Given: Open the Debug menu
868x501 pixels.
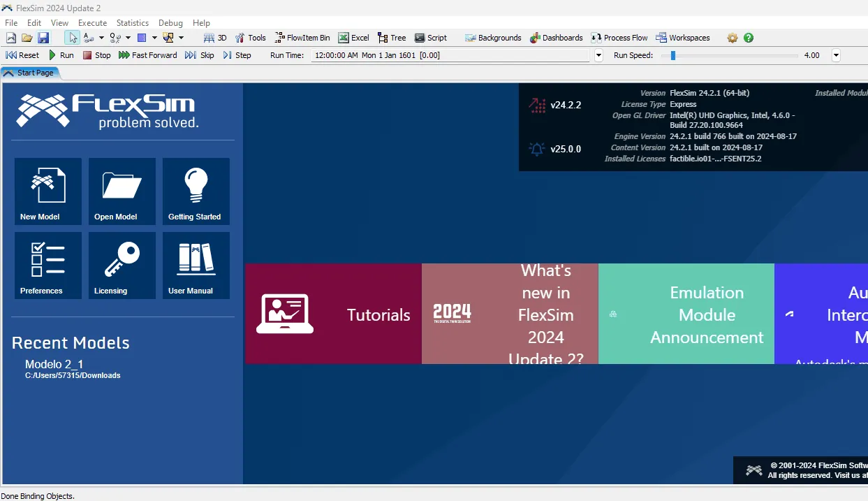Looking at the screenshot, I should (x=170, y=23).
